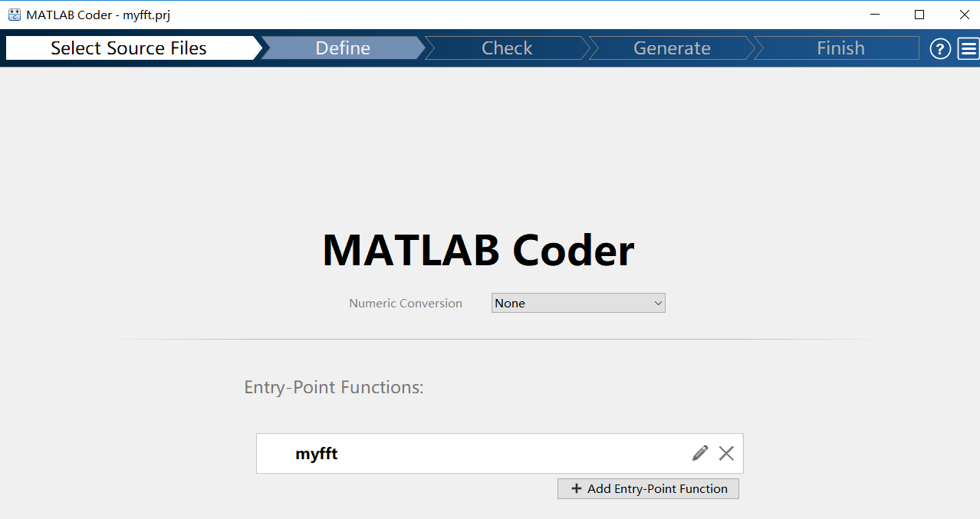This screenshot has height=519, width=980.
Task: Jump to the Check step
Action: click(507, 48)
